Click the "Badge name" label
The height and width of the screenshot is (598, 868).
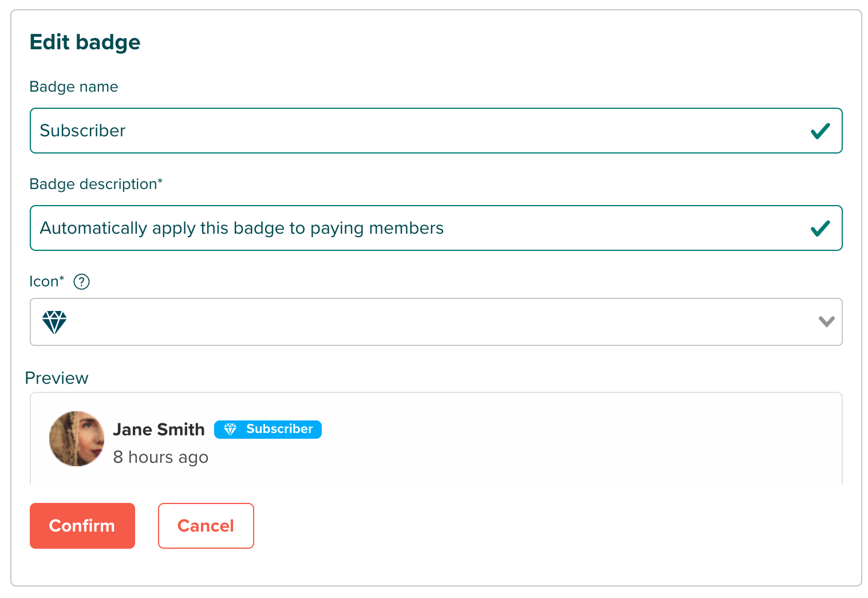click(74, 86)
